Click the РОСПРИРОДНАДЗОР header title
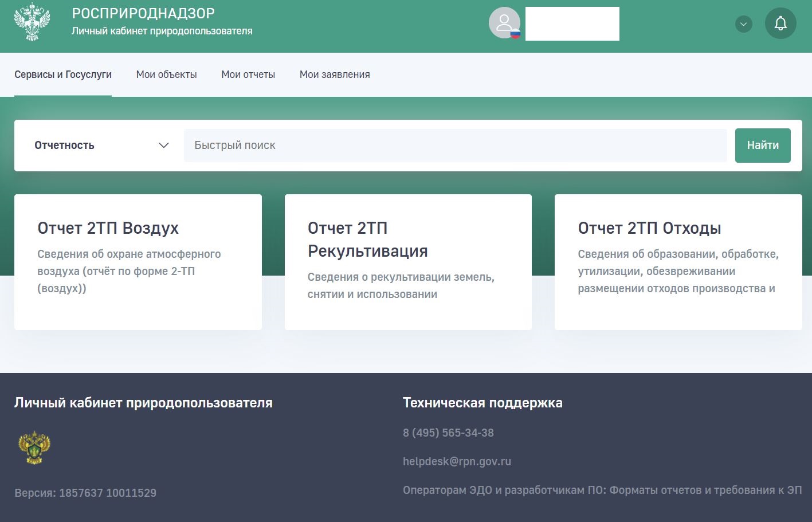812x522 pixels. tap(143, 13)
